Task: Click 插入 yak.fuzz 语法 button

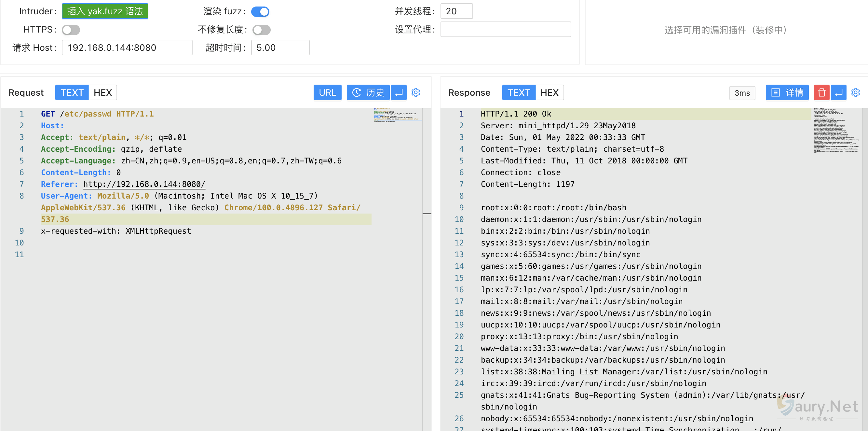Action: (105, 11)
